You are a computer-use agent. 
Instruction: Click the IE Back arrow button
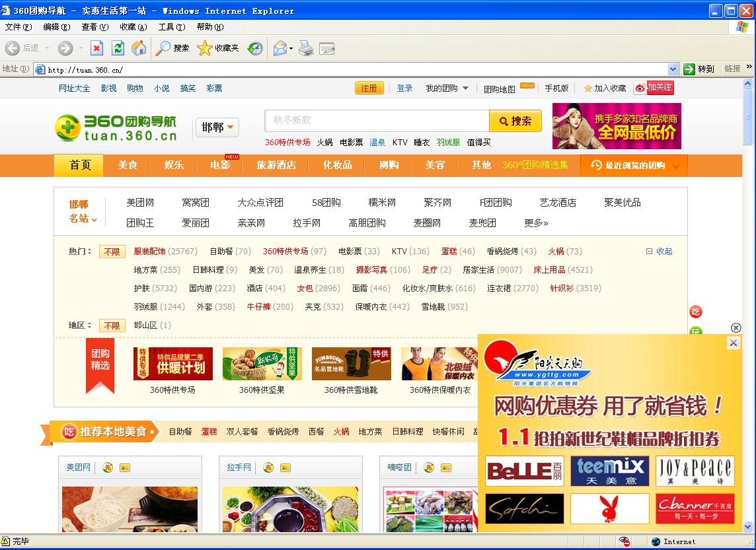(13, 48)
